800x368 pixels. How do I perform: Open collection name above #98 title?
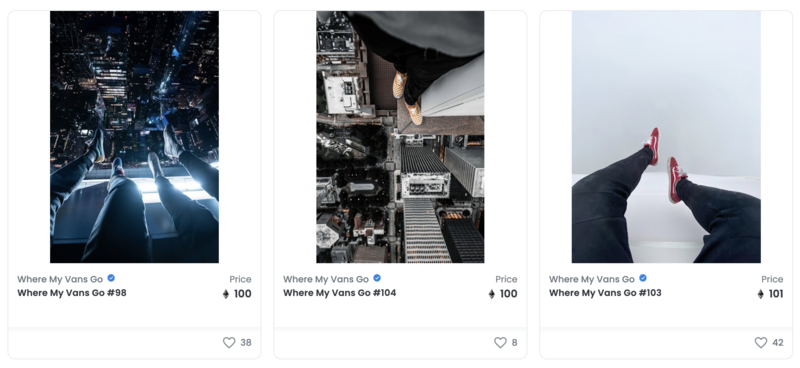60,279
